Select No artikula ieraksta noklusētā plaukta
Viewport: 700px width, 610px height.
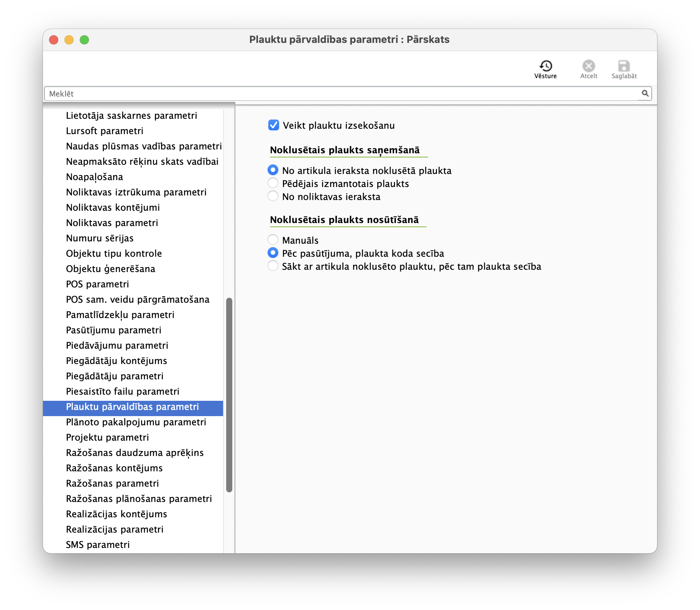(273, 170)
